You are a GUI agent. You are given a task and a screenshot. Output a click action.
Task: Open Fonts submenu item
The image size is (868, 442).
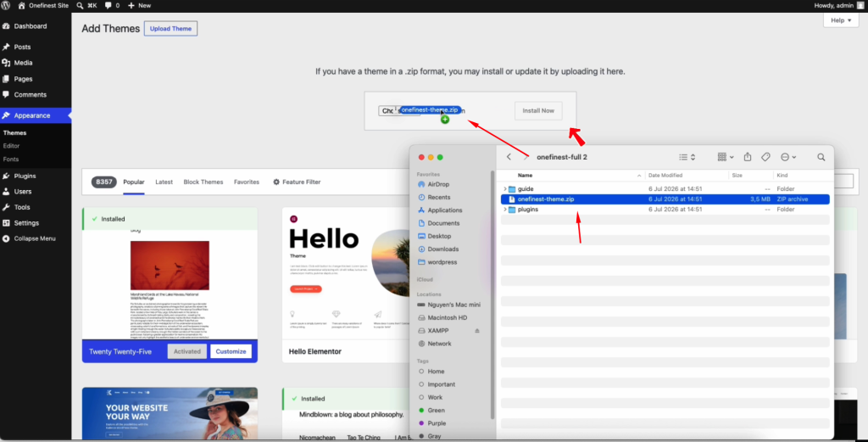pos(11,159)
